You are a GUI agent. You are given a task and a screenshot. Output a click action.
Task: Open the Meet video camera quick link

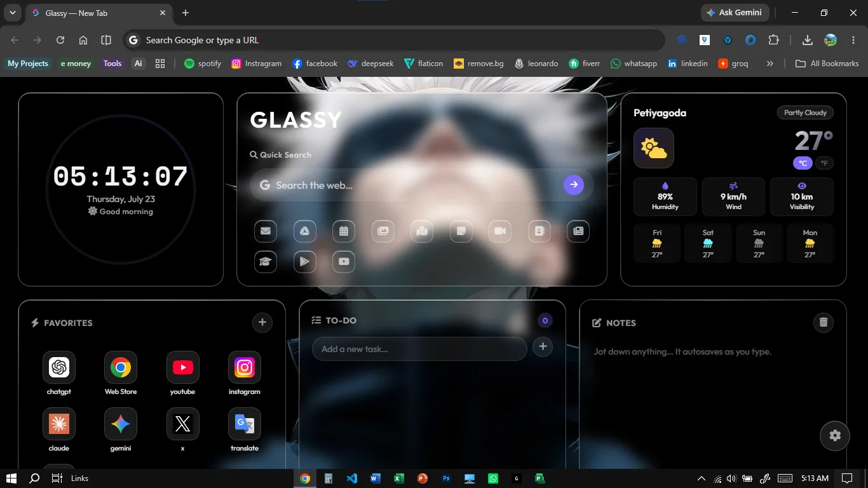pyautogui.click(x=500, y=231)
